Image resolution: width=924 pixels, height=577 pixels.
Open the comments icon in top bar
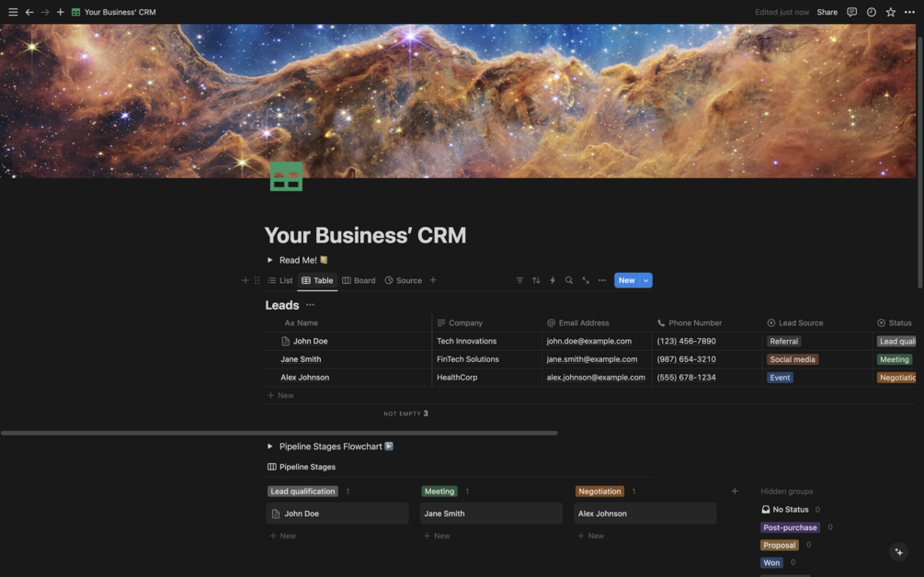(851, 12)
